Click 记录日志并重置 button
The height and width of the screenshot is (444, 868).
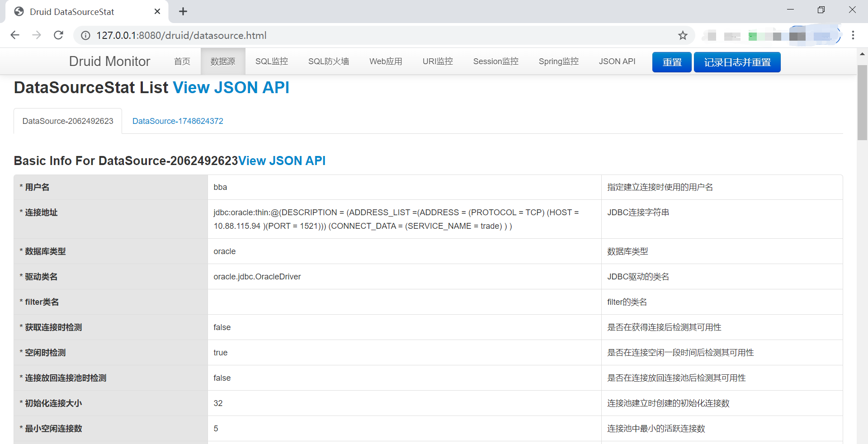pos(737,62)
